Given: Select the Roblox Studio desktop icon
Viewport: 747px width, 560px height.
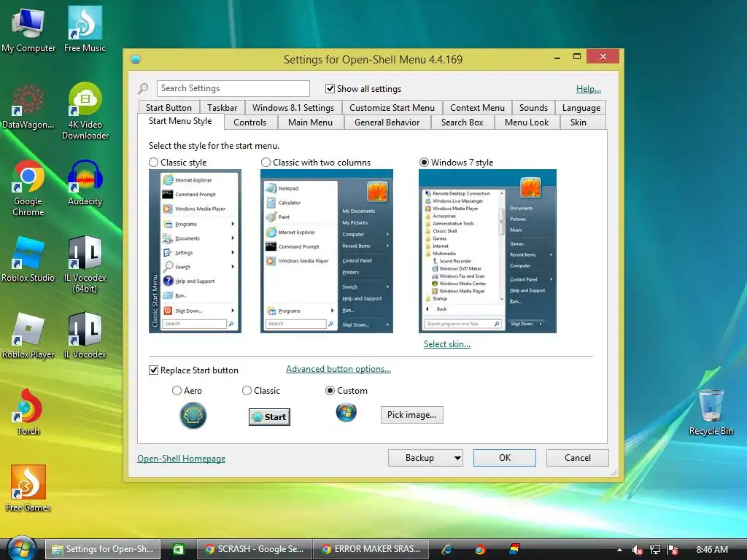Looking at the screenshot, I should pos(28,260).
